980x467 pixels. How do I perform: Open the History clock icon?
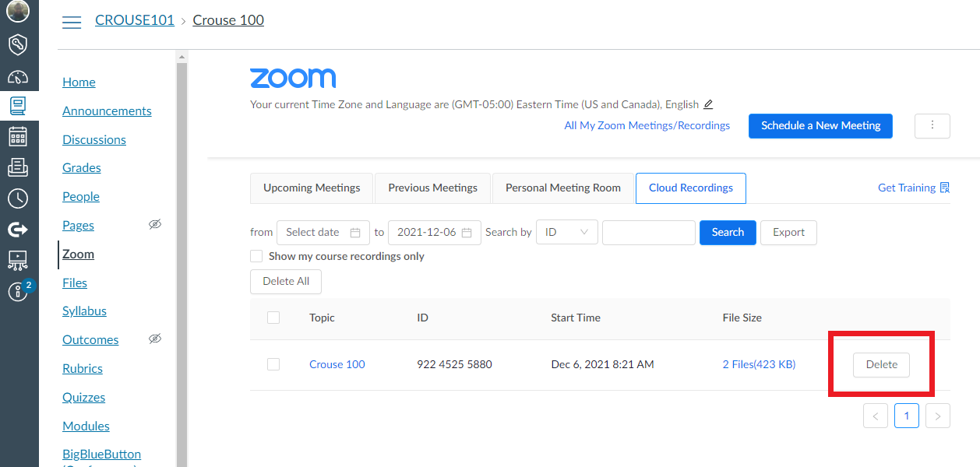click(x=18, y=198)
